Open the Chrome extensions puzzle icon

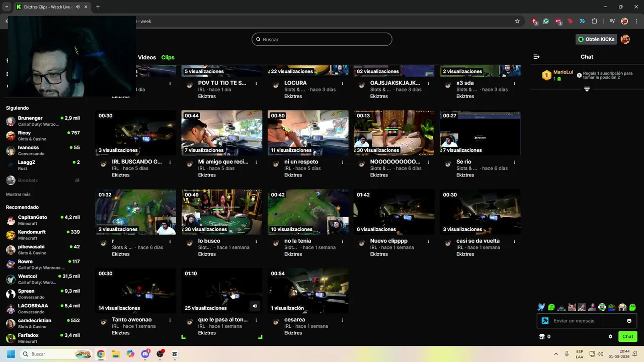[x=594, y=21]
